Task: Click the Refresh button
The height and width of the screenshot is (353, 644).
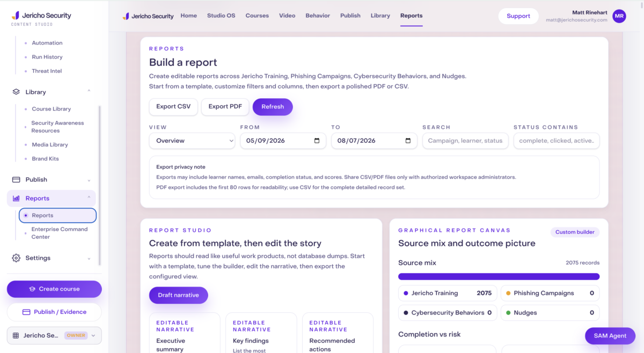Action: (x=273, y=107)
